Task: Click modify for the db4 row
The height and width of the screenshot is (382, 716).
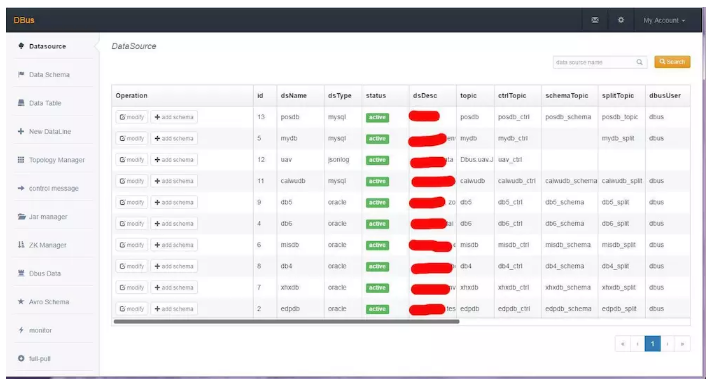Action: pos(132,266)
